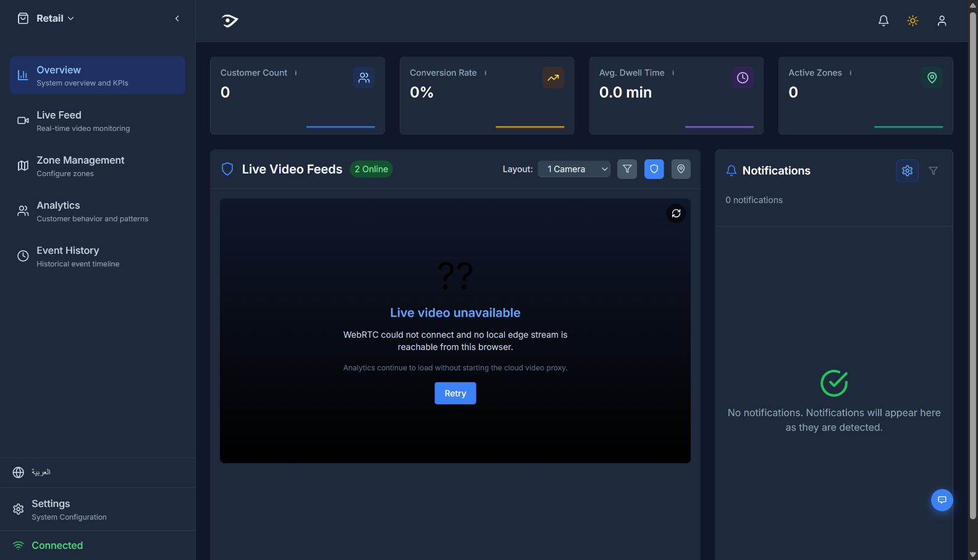Screen dimensions: 978x560
Task: Click the Conversion Rate trend icon
Action: click(x=553, y=78)
